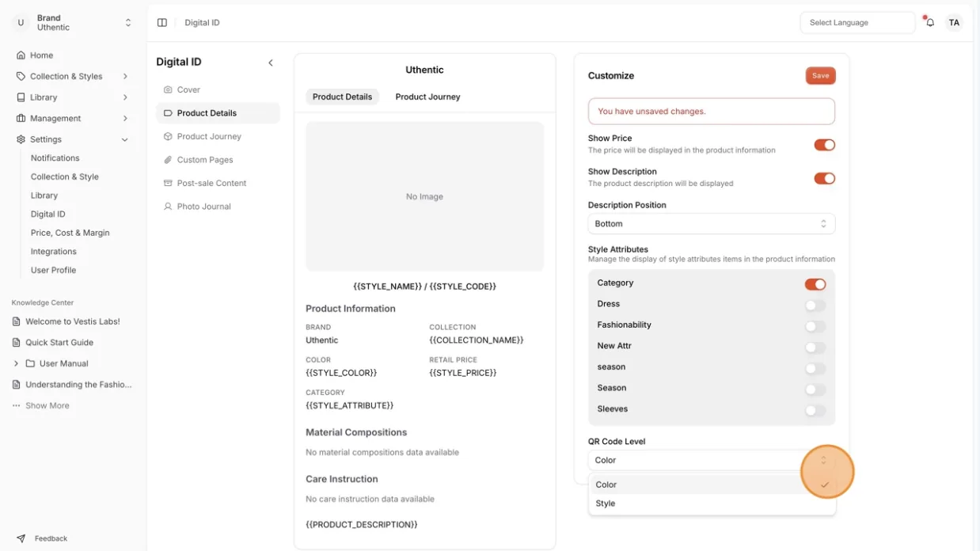Click the Custom Pages paperclip icon
The width and height of the screenshot is (980, 551).
pyautogui.click(x=168, y=160)
